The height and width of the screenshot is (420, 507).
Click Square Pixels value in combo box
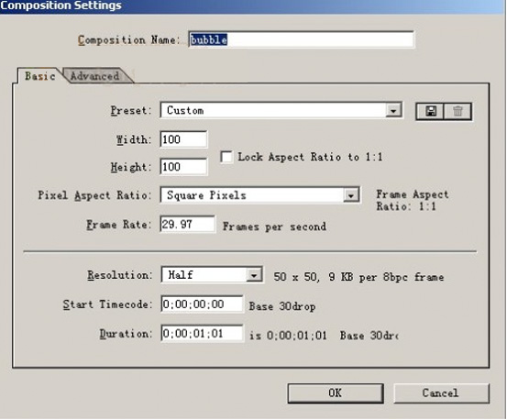(x=206, y=195)
